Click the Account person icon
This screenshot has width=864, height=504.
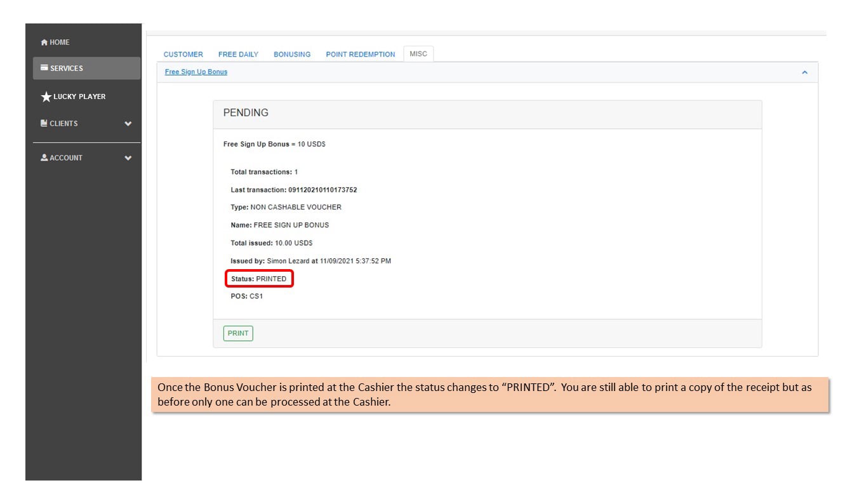click(x=44, y=157)
